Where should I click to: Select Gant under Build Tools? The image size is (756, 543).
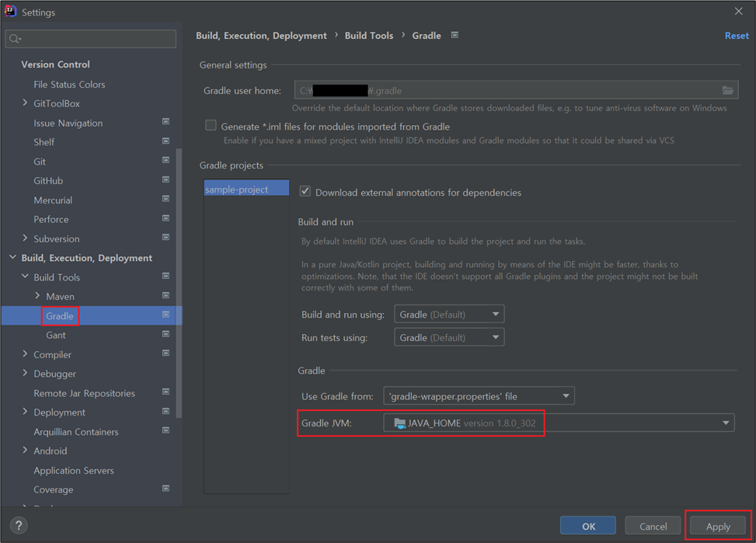(x=55, y=335)
